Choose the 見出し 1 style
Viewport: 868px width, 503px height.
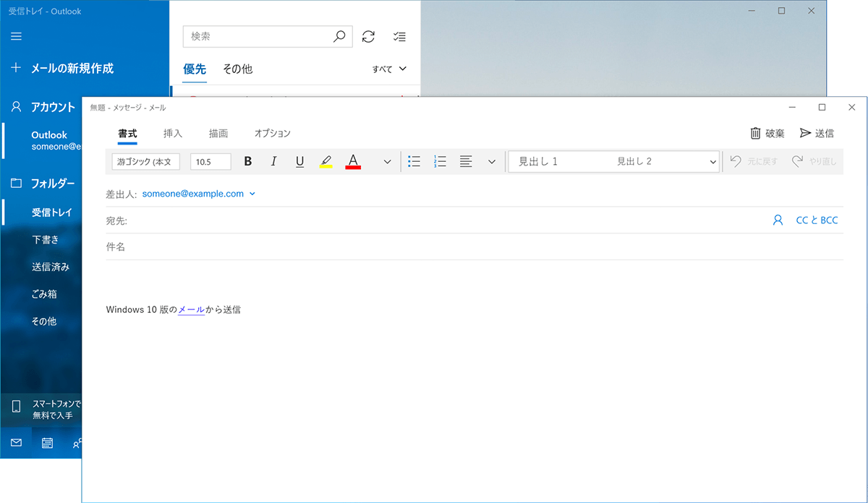pyautogui.click(x=538, y=161)
